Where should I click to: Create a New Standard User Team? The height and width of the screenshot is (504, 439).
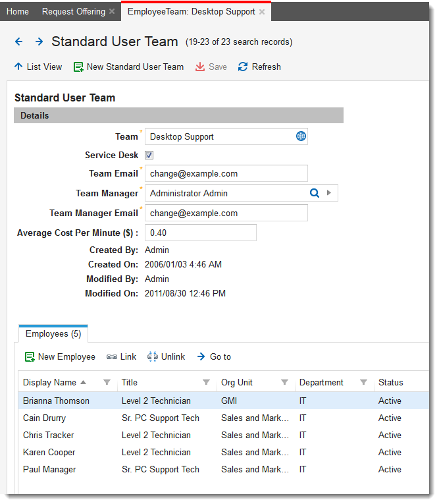pyautogui.click(x=128, y=67)
